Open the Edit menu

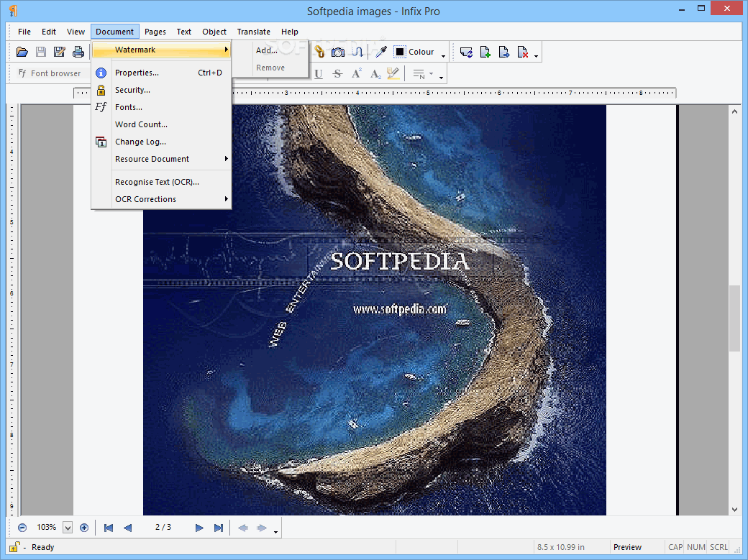coord(49,32)
